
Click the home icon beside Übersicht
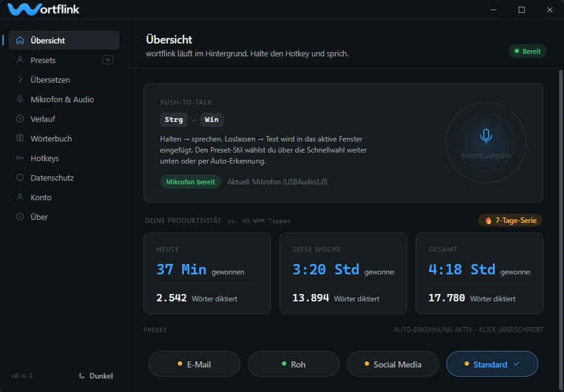tap(20, 40)
